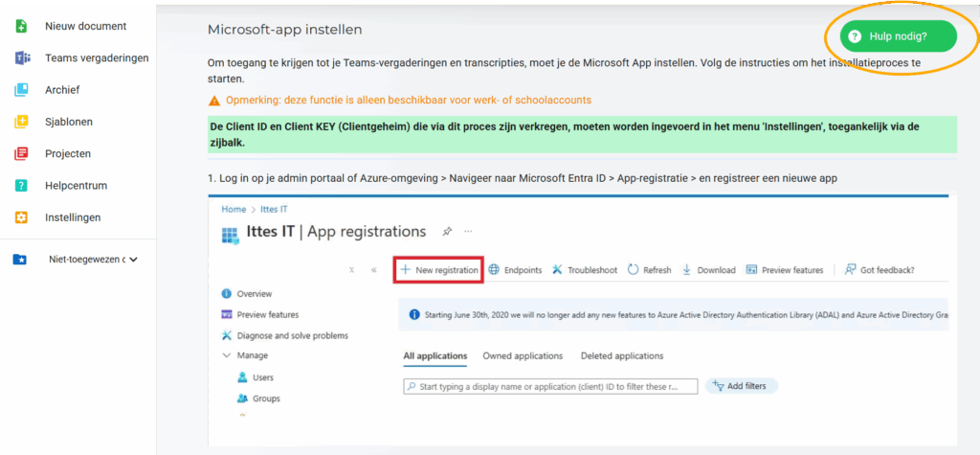
Task: Open Teams vergaderingen via its Teams icon
Action: pyautogui.click(x=22, y=58)
